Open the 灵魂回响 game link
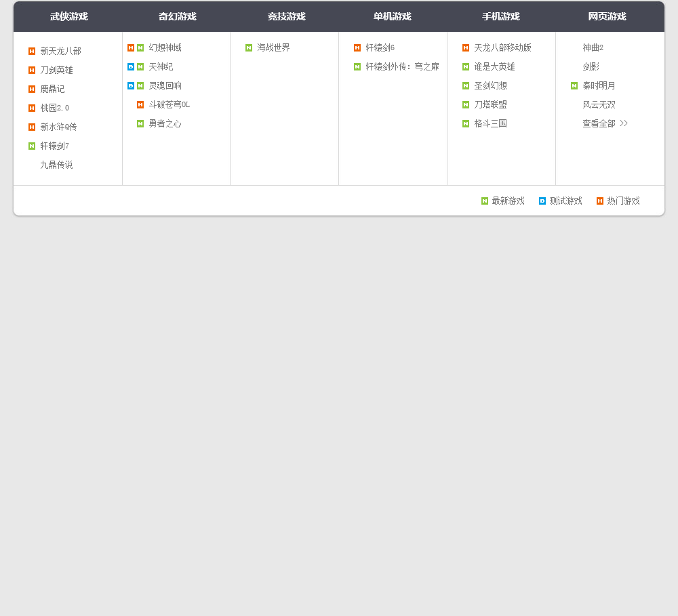678x616 pixels. 165,85
